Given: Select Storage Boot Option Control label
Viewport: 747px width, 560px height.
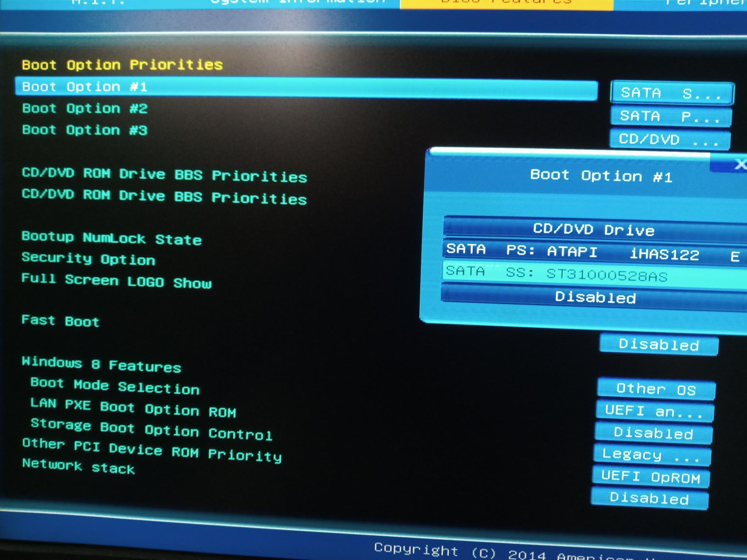Looking at the screenshot, I should pos(151,429).
